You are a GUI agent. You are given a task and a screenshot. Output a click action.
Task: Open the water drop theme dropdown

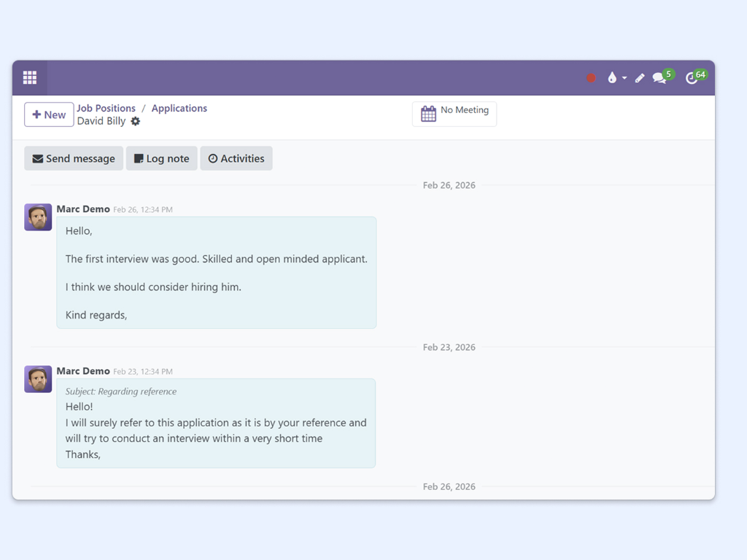coord(616,78)
